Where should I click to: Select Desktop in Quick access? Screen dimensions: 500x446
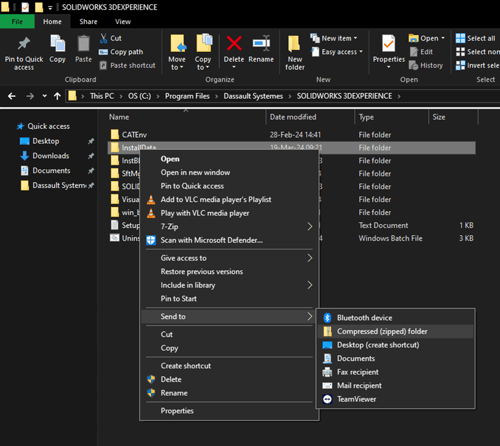click(x=46, y=141)
